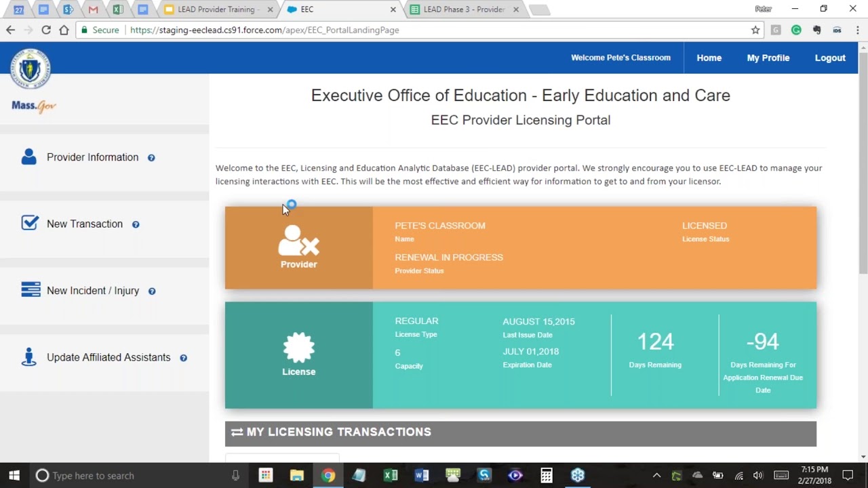Viewport: 868px width, 488px height.
Task: Go to Home in top navigation
Action: (x=709, y=58)
